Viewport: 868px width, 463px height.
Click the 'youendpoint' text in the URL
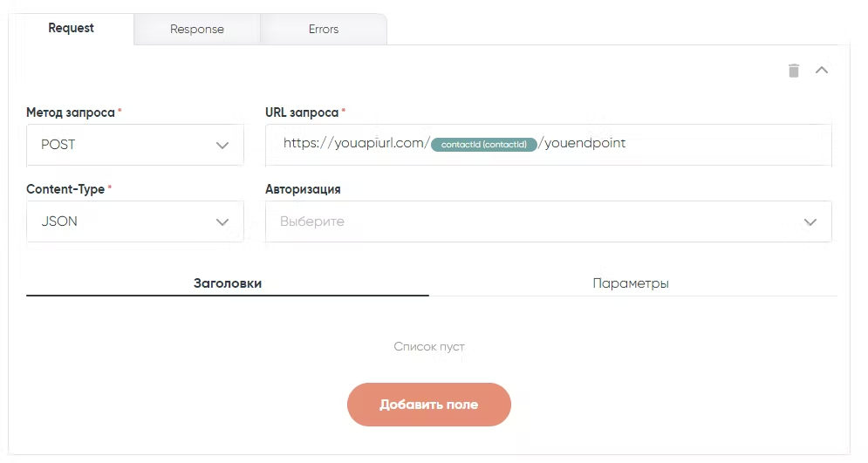(584, 144)
